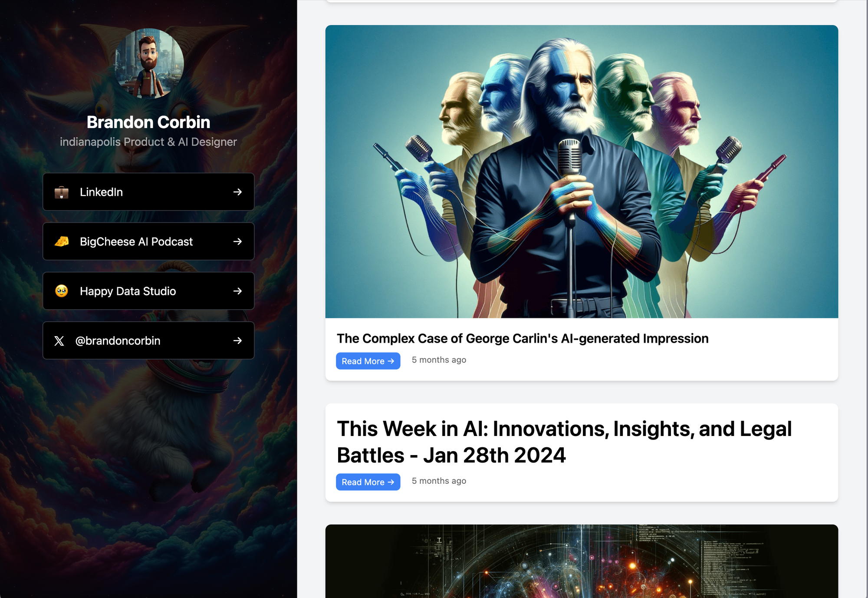Visit the BigCheese AI Podcast link
The image size is (868, 598).
(148, 241)
